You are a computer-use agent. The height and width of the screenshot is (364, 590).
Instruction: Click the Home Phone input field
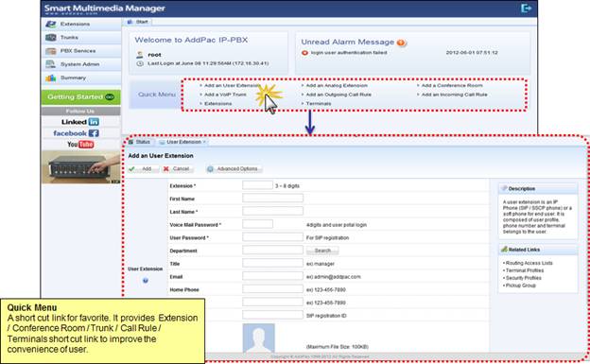(272, 289)
